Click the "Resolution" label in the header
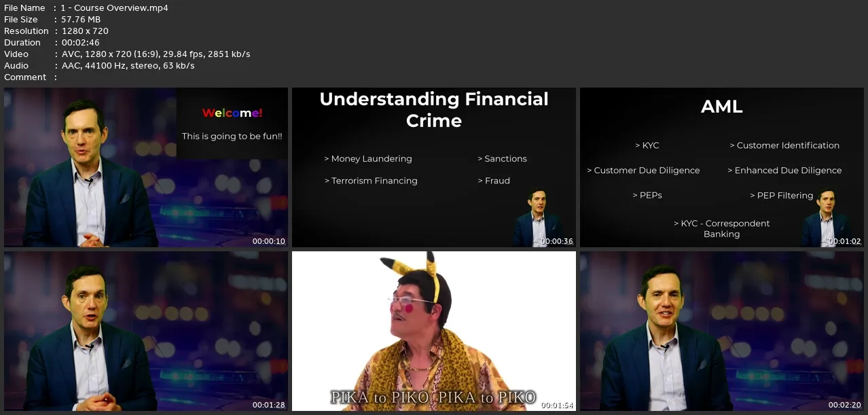The height and width of the screenshot is (415, 868). click(x=26, y=31)
